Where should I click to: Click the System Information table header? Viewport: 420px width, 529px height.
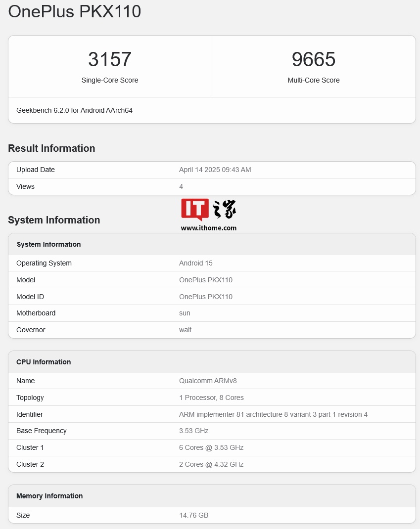48,244
